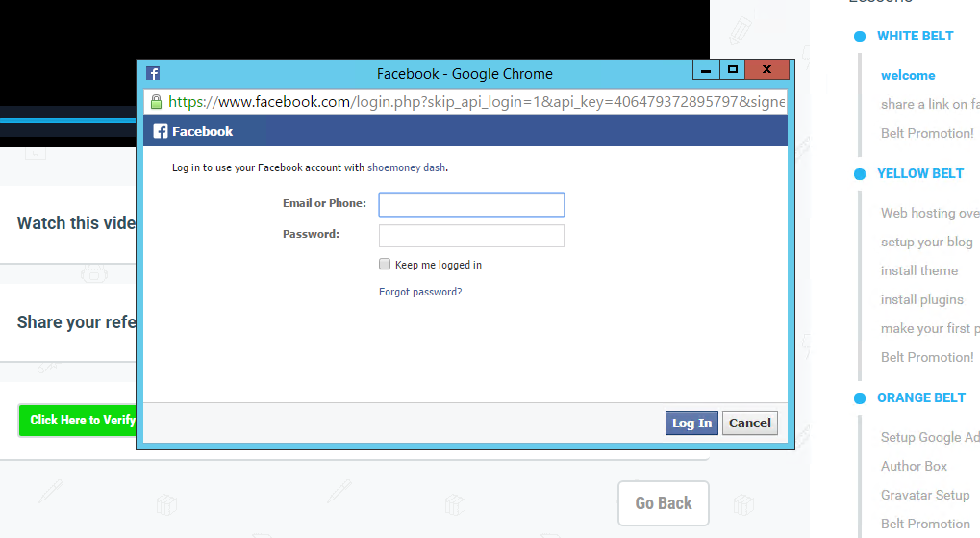Open the Author Box lesson
980x538 pixels.
[914, 466]
